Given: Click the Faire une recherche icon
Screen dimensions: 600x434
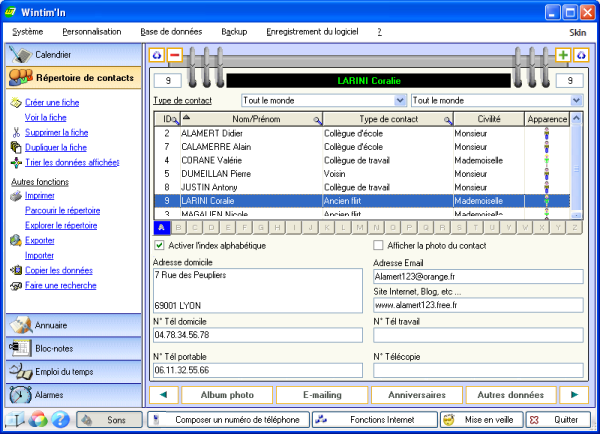Looking at the screenshot, I should (16, 286).
